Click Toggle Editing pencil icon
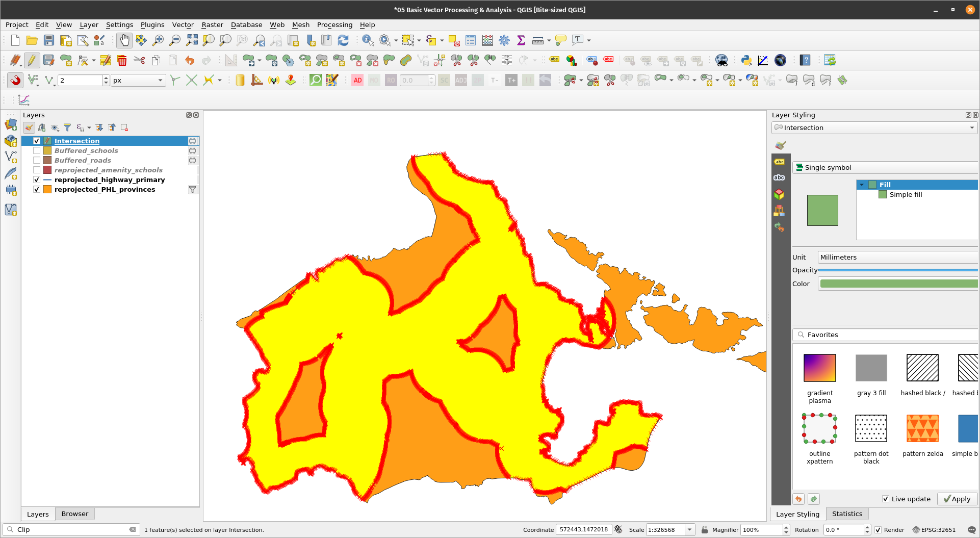The width and height of the screenshot is (980, 538). [32, 60]
